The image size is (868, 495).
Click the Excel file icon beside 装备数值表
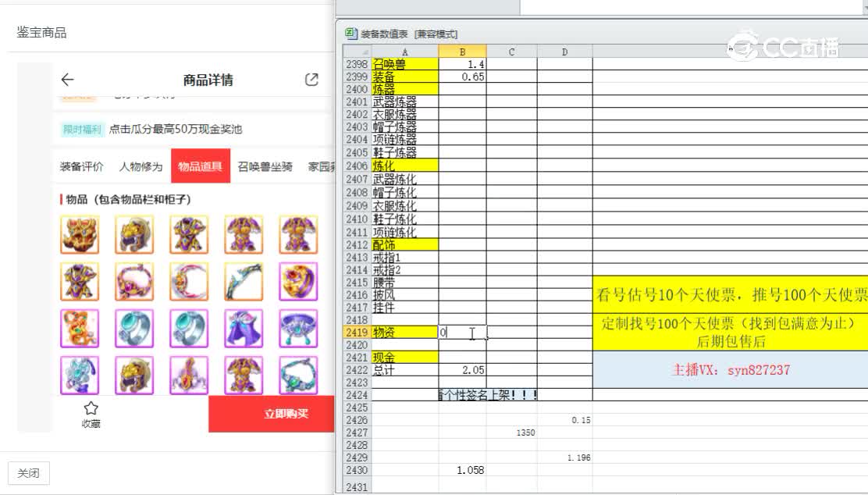350,34
